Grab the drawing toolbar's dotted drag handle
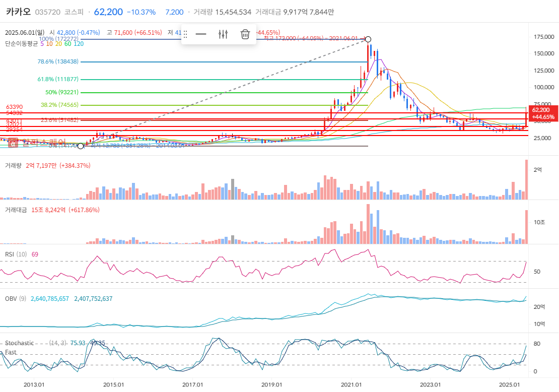The height and width of the screenshot is (392, 559). [185, 34]
